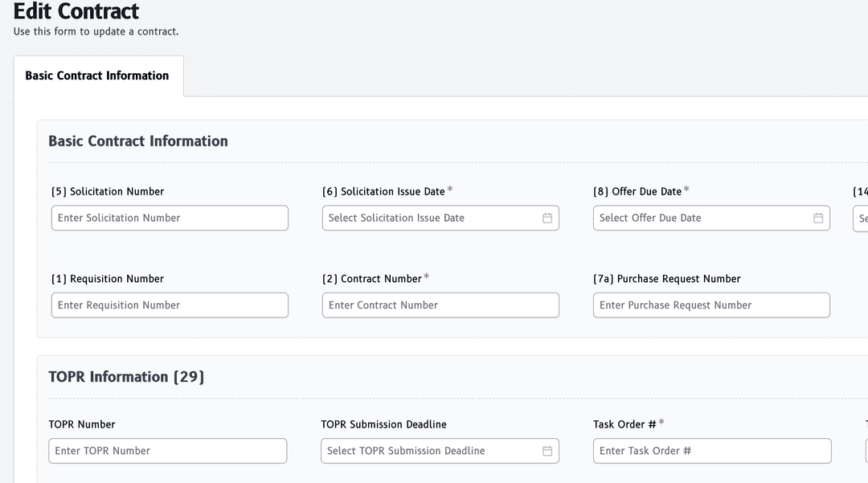Click into the Enter Contract Number field

point(440,305)
